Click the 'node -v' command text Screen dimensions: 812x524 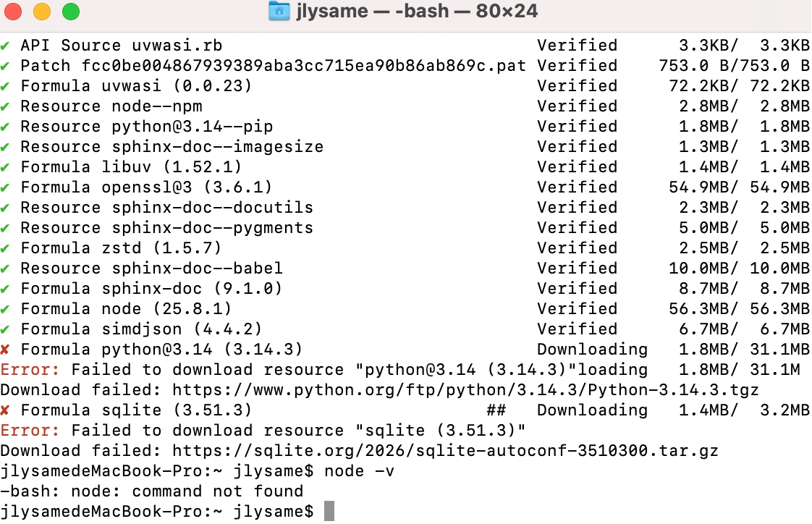pyautogui.click(x=359, y=471)
